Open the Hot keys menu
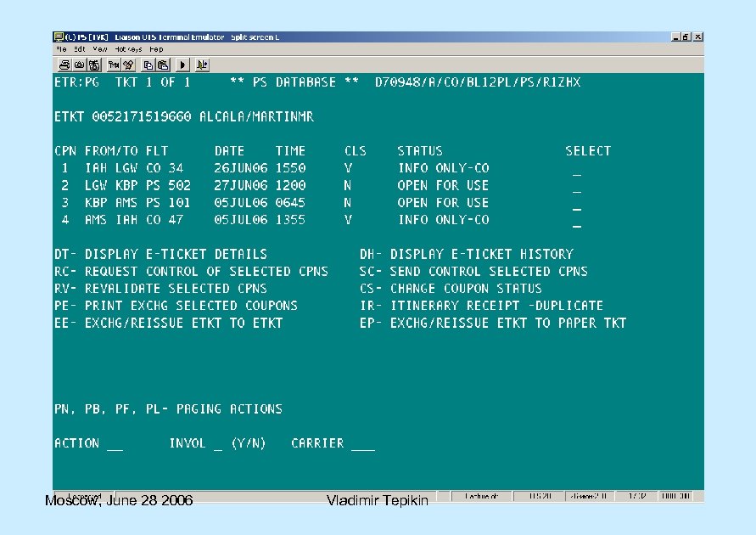 click(128, 49)
